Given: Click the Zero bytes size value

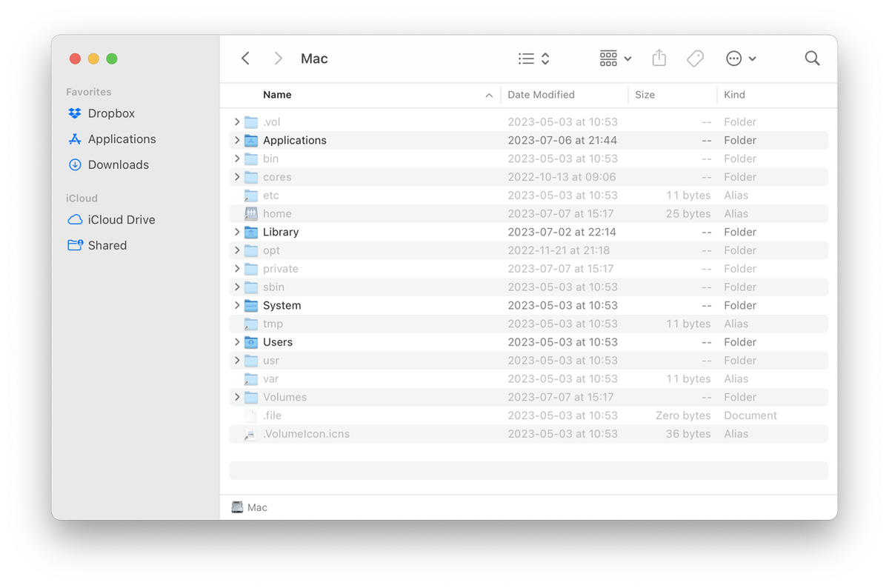Looking at the screenshot, I should [x=683, y=415].
